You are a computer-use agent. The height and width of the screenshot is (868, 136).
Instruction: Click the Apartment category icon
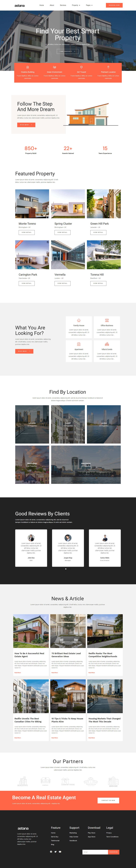click(79, 344)
